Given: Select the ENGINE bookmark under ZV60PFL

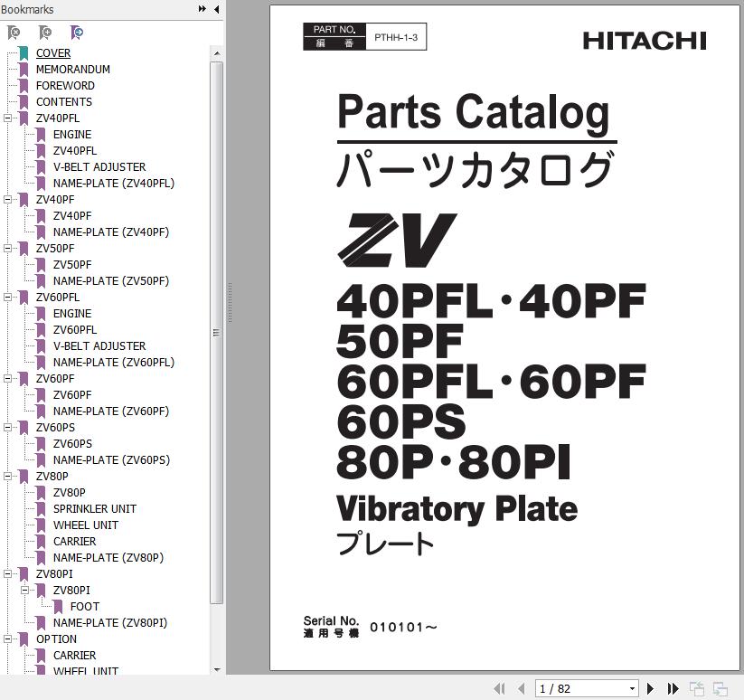Looking at the screenshot, I should pyautogui.click(x=72, y=313).
